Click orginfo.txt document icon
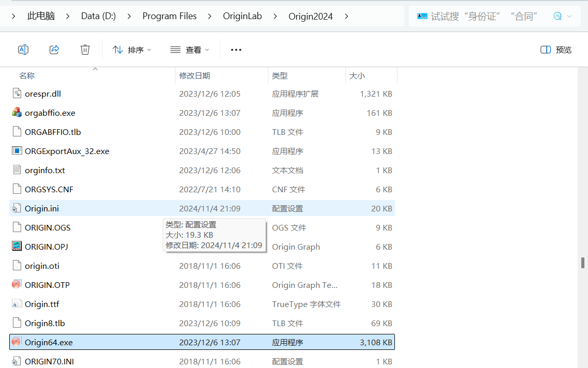 pos(17,170)
